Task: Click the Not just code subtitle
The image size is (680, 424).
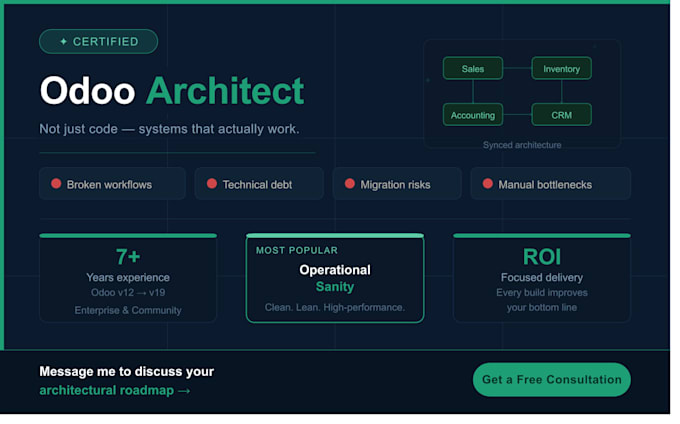Action: pos(169,129)
